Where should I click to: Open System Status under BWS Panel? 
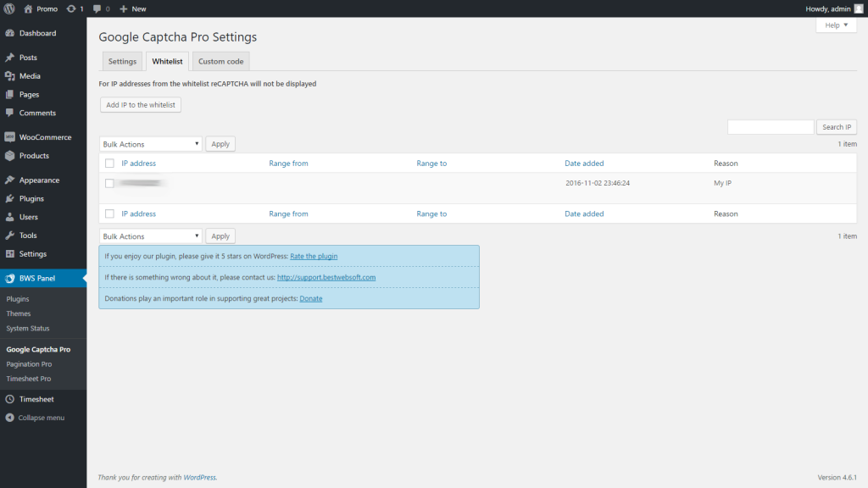click(28, 329)
